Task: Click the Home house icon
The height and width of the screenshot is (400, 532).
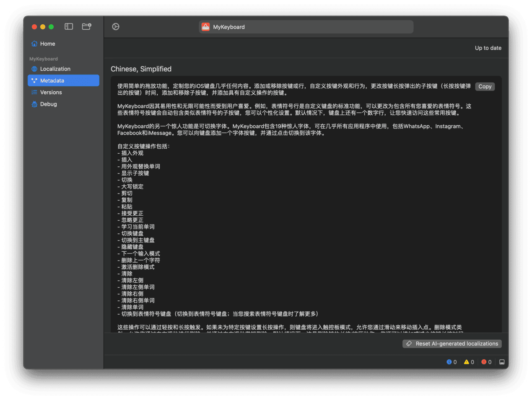Action: tap(34, 44)
